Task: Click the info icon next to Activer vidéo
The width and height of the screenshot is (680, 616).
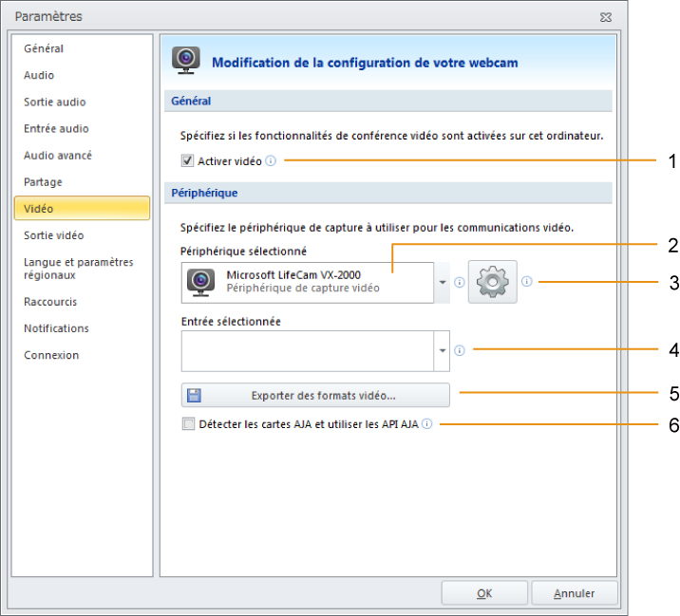Action: tap(271, 160)
